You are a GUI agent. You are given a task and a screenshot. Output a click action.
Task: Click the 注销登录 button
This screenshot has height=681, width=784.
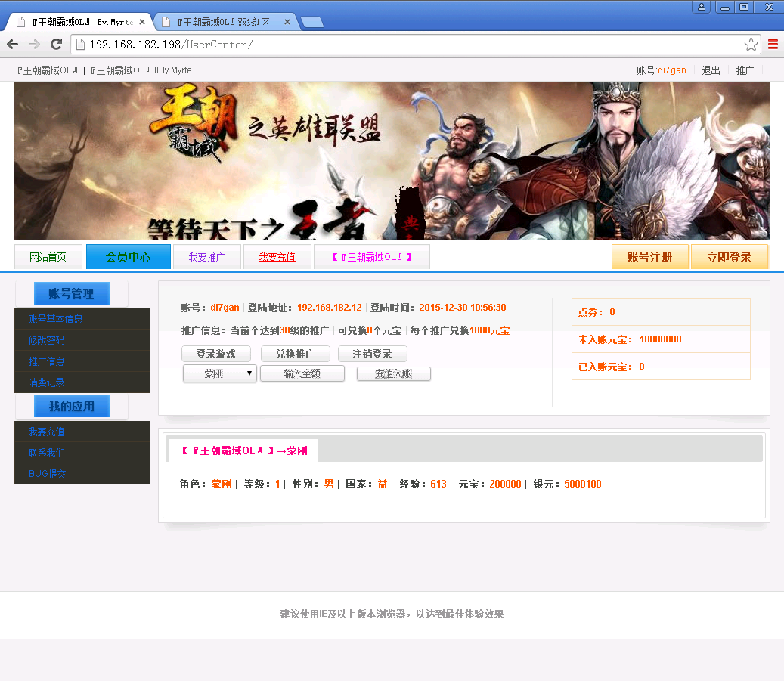[x=373, y=354]
